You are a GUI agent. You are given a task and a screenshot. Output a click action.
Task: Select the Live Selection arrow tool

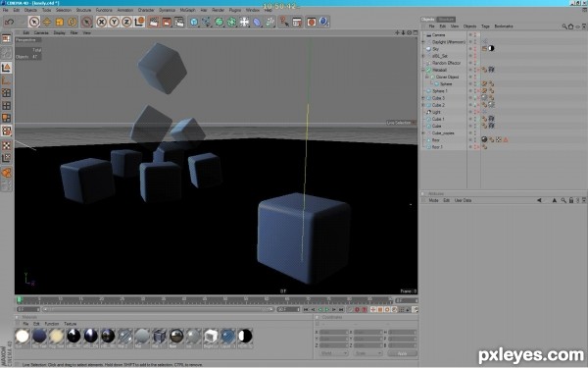coord(33,22)
